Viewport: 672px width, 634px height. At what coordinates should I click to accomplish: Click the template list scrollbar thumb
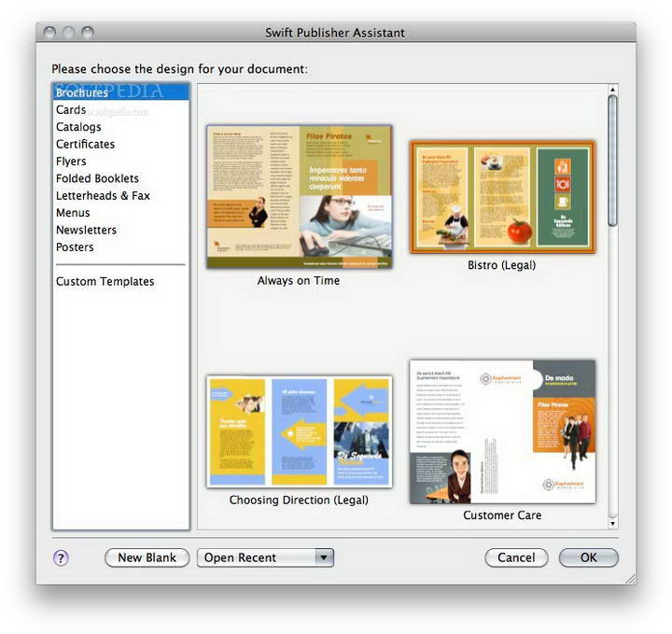point(613,161)
